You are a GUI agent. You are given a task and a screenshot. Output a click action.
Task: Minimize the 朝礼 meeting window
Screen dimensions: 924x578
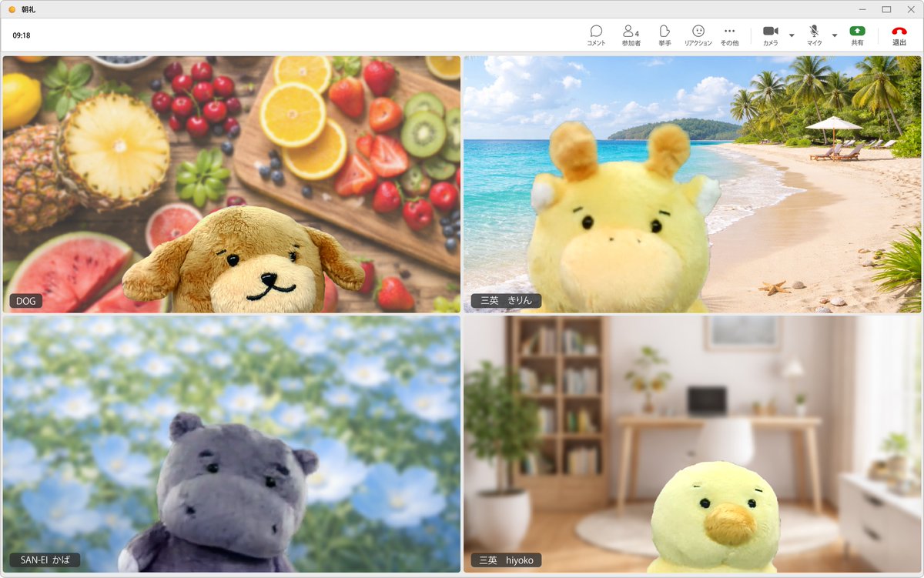coord(864,9)
